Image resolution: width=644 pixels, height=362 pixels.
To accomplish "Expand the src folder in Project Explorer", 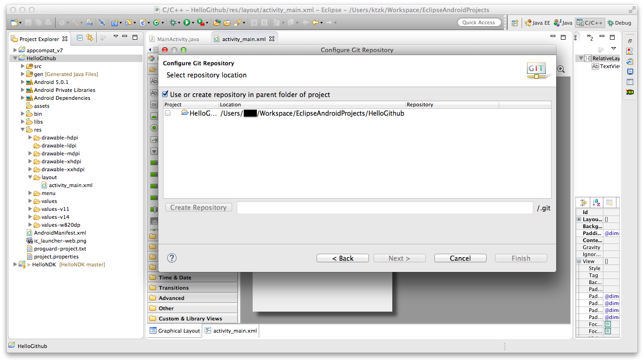I will point(22,66).
